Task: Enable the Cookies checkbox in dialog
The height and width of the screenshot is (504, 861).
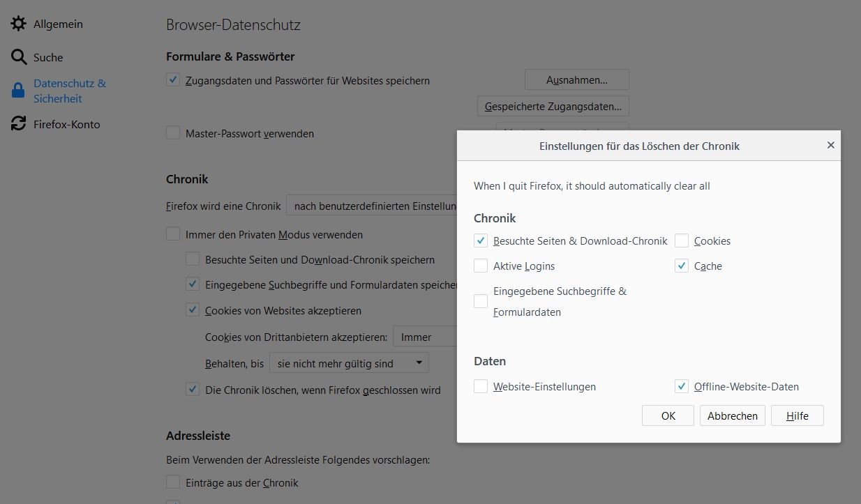Action: point(682,240)
